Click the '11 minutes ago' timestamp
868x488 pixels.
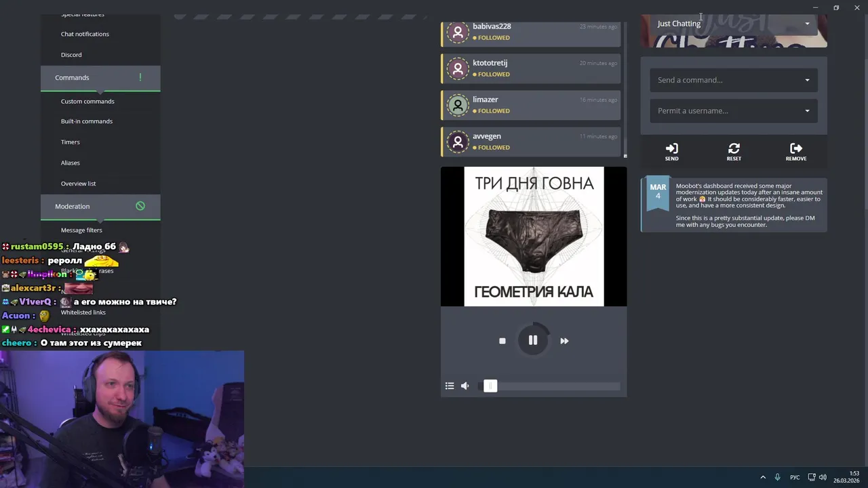point(598,137)
